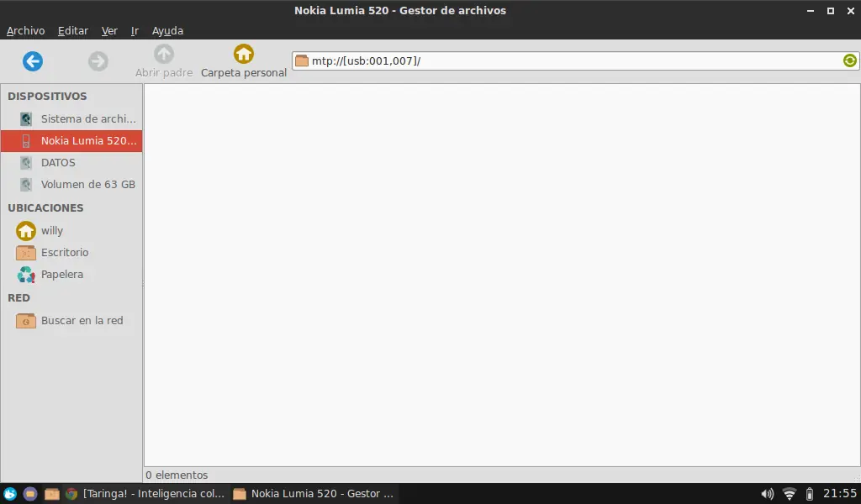Open Volumen de 63 GB

[71, 184]
